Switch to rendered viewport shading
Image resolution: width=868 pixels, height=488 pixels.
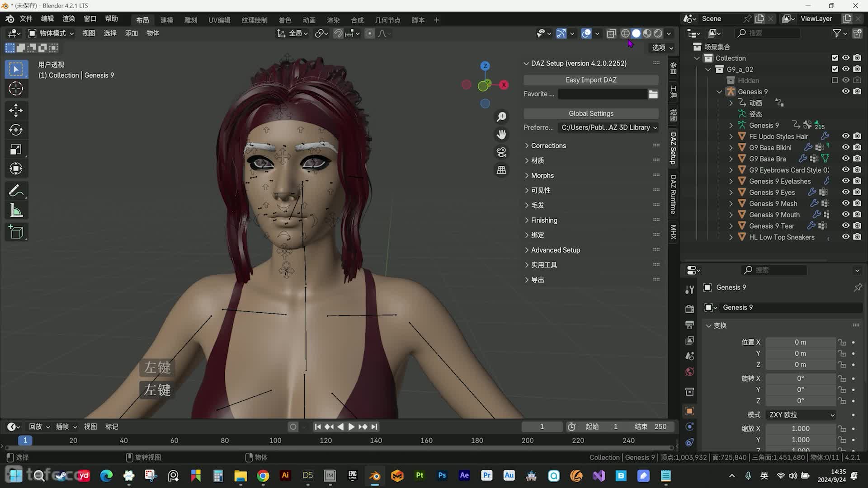click(x=658, y=33)
